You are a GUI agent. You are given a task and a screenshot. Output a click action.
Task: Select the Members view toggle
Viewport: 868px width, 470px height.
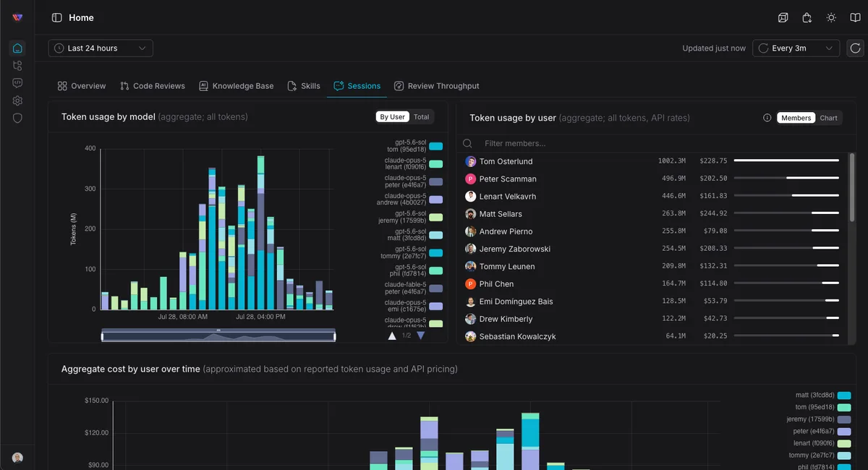tap(796, 118)
